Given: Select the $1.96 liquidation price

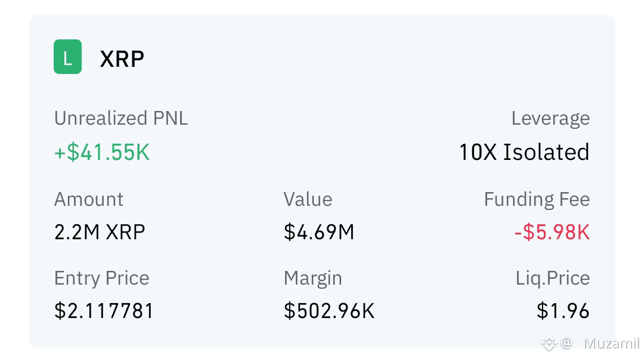Looking at the screenshot, I should coord(563,311).
